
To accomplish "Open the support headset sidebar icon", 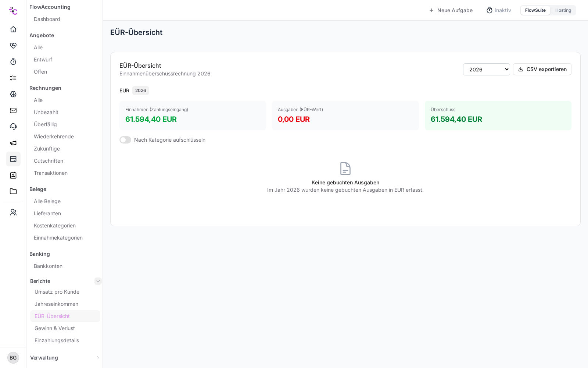I will click(13, 127).
